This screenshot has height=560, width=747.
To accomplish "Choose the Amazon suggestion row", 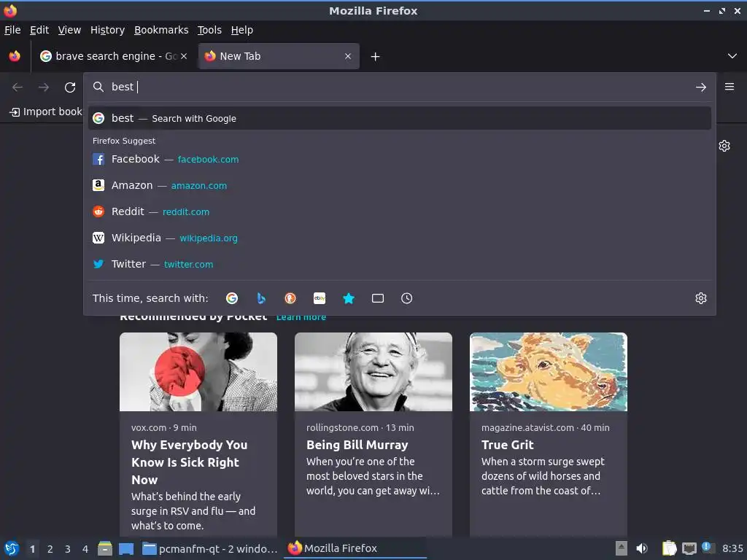I will click(399, 185).
